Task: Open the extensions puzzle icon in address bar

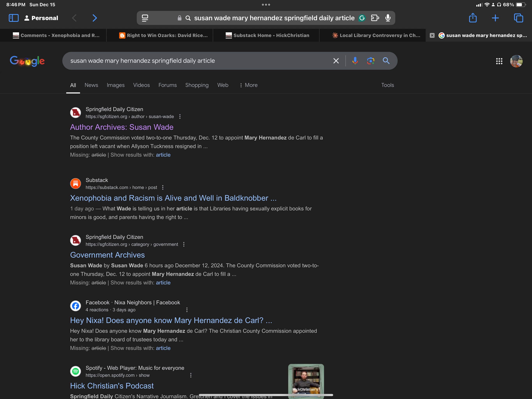Action: click(x=375, y=18)
